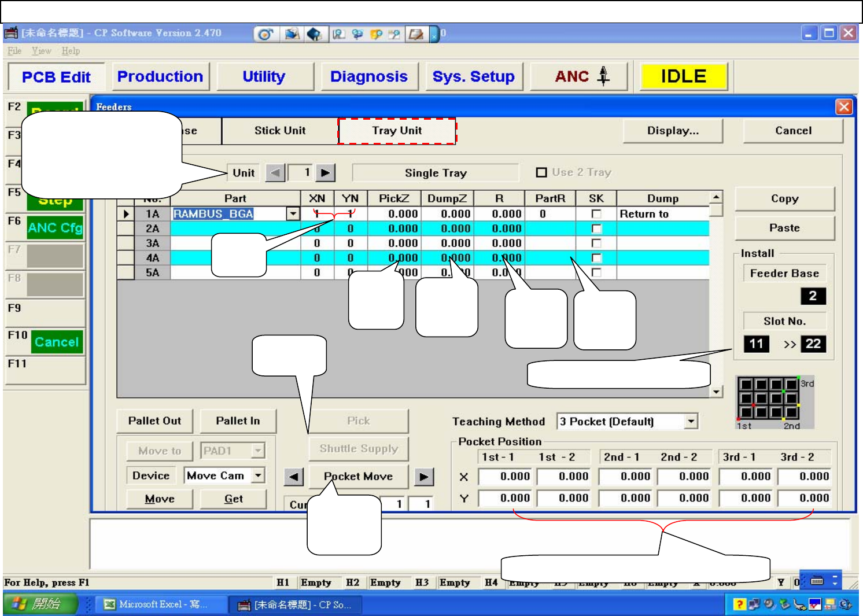Screen dimensions: 863x616
Task: Open the RAMBUS_BGA part dropdown
Action: click(293, 214)
